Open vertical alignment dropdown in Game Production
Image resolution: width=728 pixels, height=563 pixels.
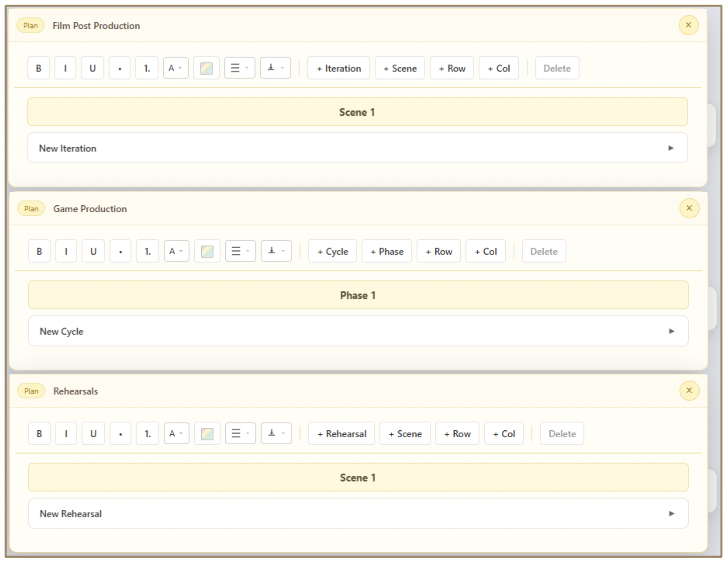[x=276, y=251]
